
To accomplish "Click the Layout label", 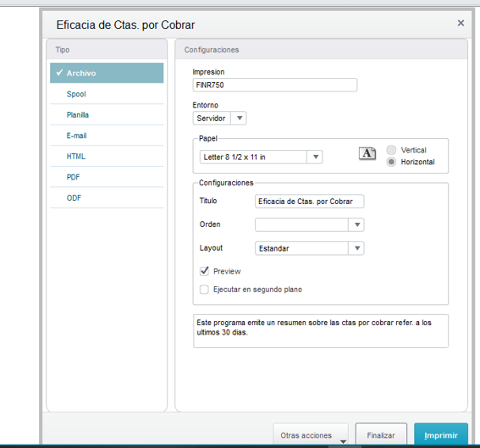I will pos(211,248).
